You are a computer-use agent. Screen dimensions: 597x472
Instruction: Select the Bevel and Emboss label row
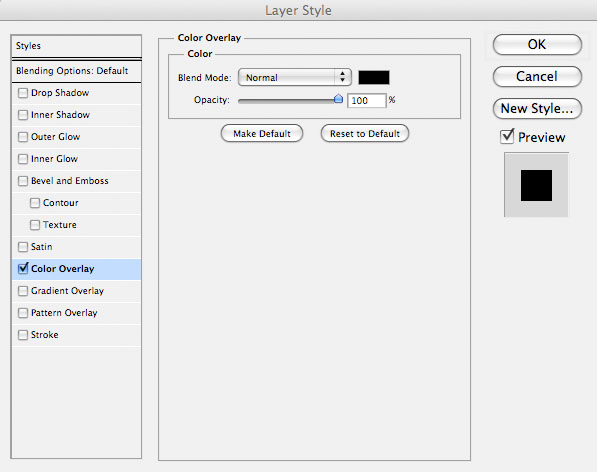[x=77, y=181]
